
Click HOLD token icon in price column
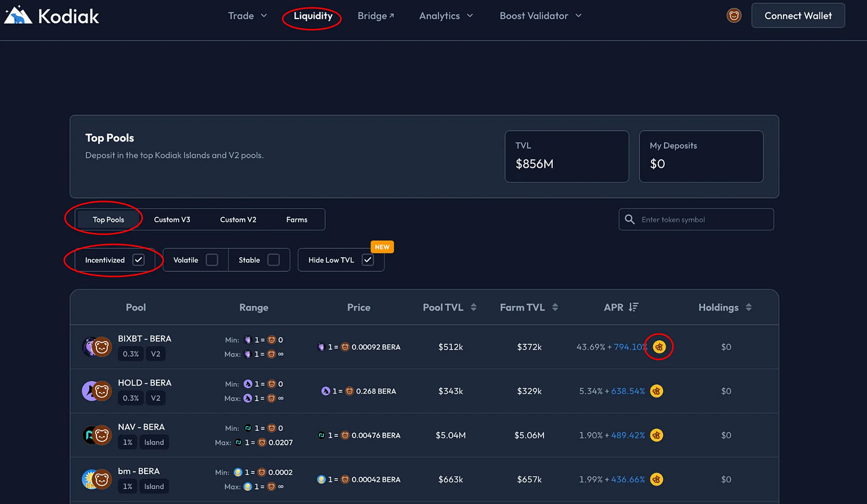click(326, 391)
